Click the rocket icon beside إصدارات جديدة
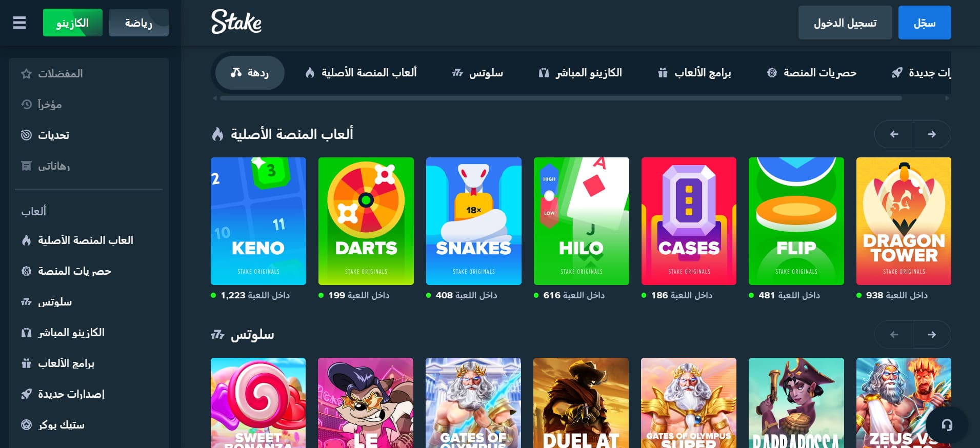This screenshot has width=980, height=448. pos(26,394)
